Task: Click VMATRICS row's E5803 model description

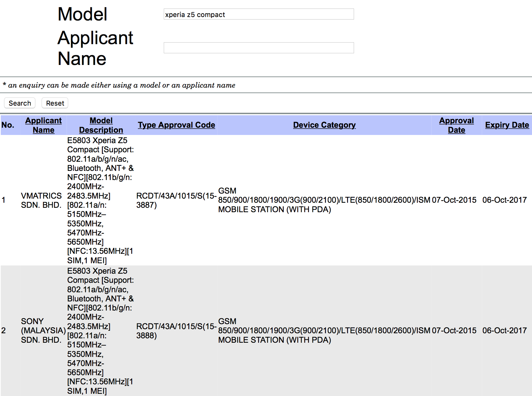Action: (x=101, y=200)
